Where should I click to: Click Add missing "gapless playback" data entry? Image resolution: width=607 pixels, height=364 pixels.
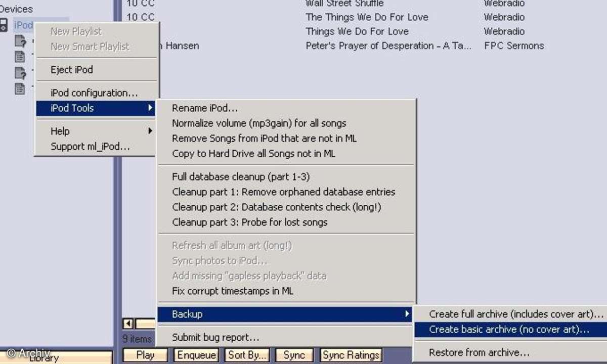249,276
